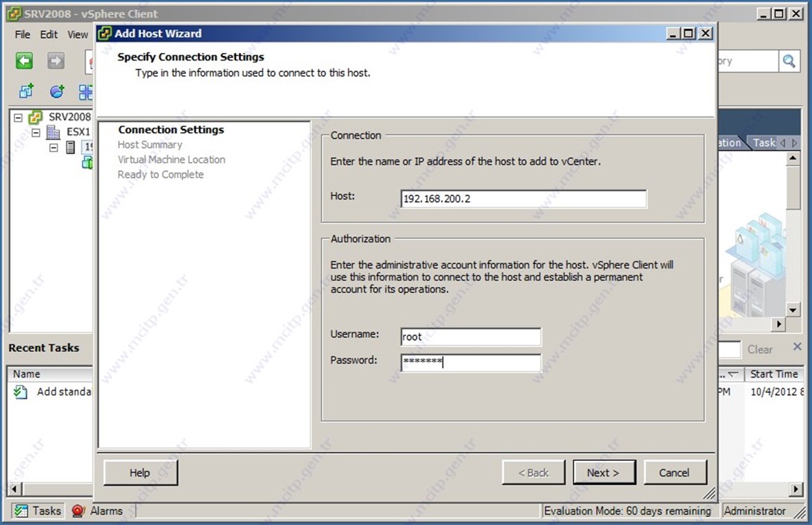The height and width of the screenshot is (525, 812).
Task: Open the View menu
Action: point(78,34)
